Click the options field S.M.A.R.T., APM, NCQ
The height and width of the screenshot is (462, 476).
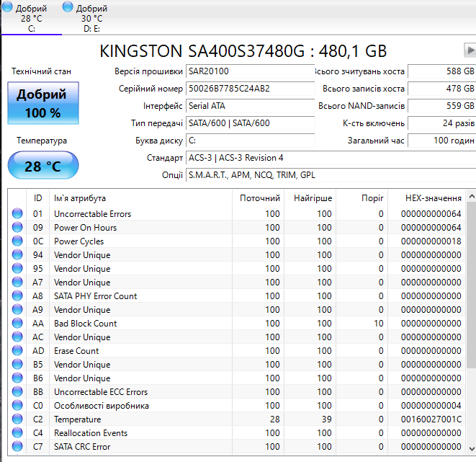(331, 175)
